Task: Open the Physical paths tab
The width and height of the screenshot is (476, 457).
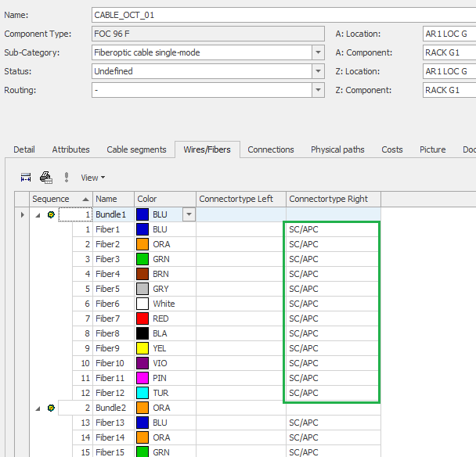Action: click(337, 149)
